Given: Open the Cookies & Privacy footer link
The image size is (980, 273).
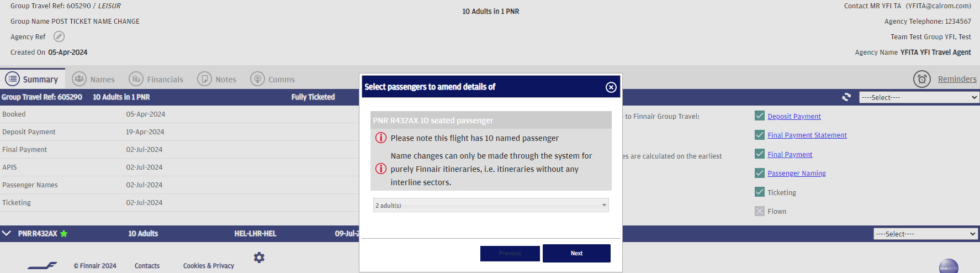Looking at the screenshot, I should tap(209, 266).
